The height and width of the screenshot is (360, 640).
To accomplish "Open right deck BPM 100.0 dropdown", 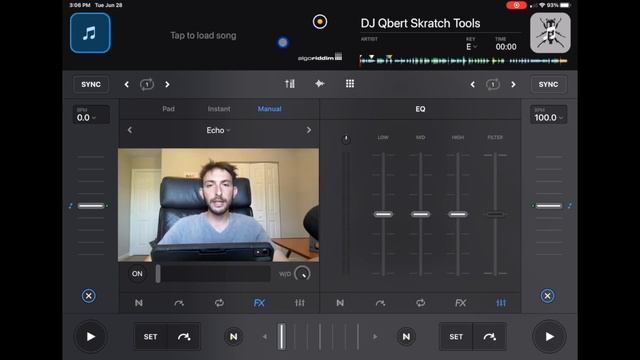I will (548, 115).
